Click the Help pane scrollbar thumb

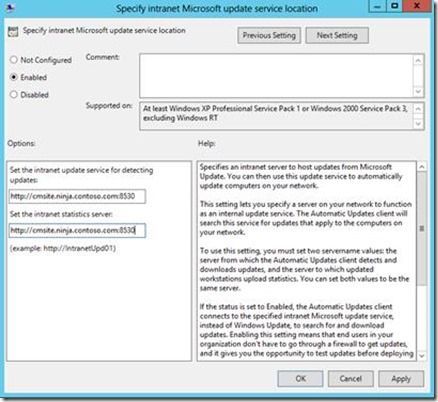click(422, 229)
